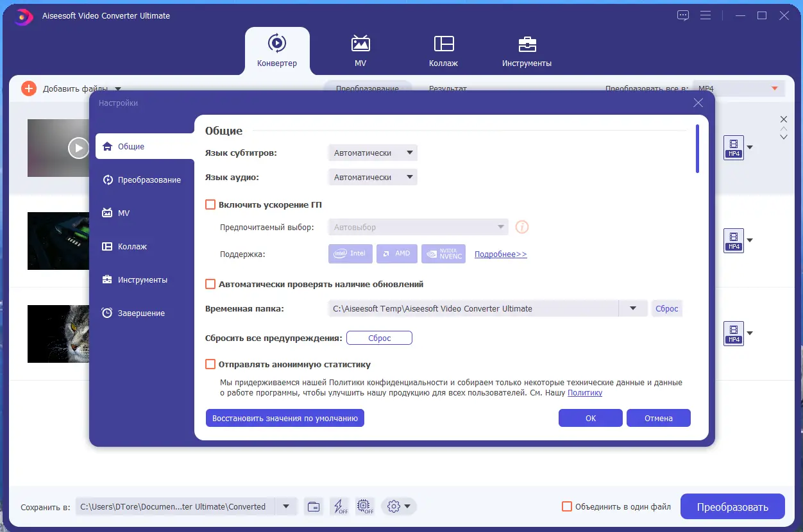Enable Объединить в один файл checkbox

click(567, 506)
